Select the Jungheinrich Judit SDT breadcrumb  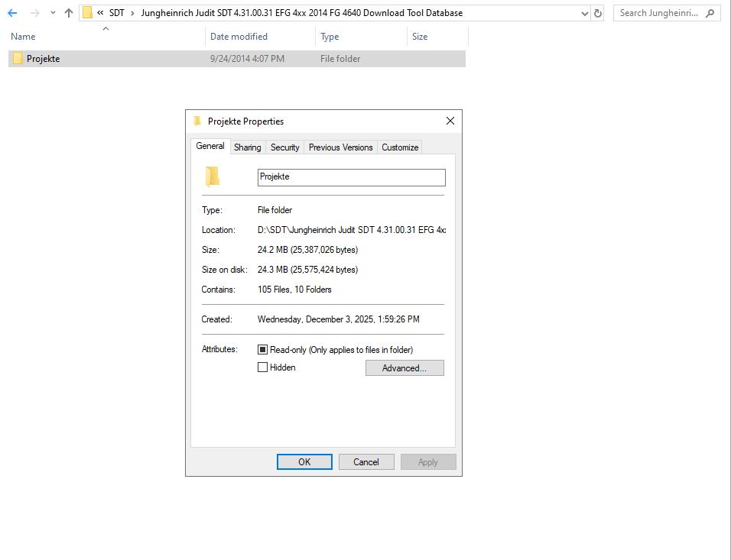tap(302, 13)
